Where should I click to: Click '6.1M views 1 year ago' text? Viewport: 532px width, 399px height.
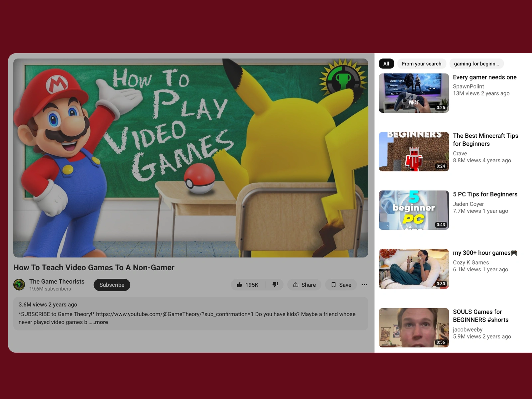[480, 269]
